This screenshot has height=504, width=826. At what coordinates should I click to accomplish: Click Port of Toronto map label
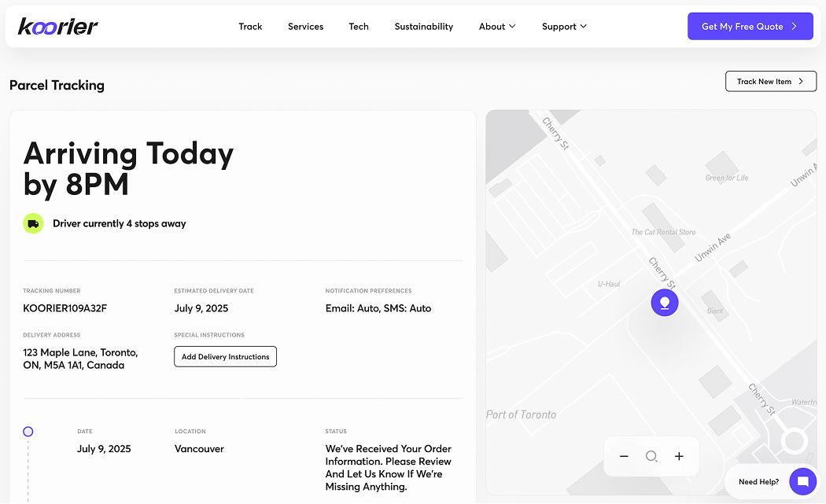(521, 415)
